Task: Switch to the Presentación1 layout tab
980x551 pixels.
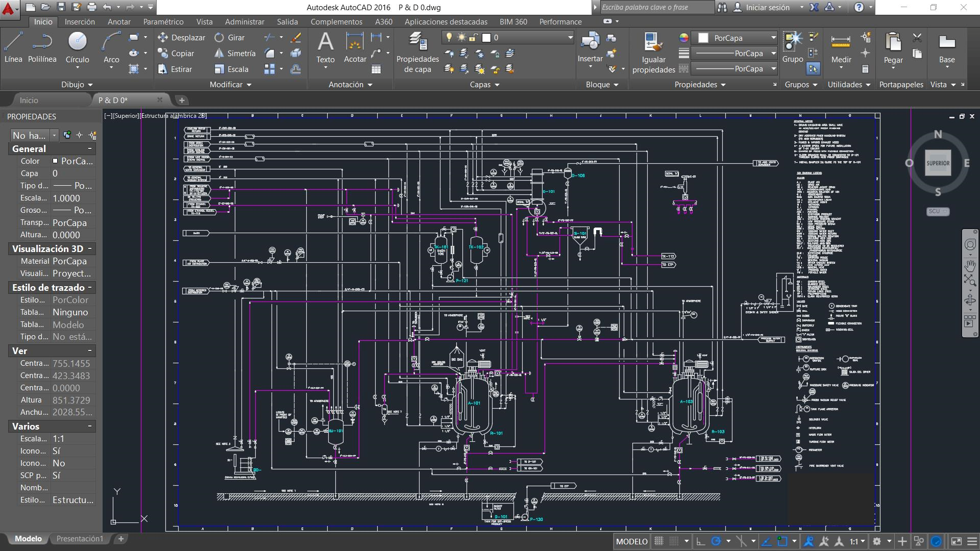Action: pos(80,539)
